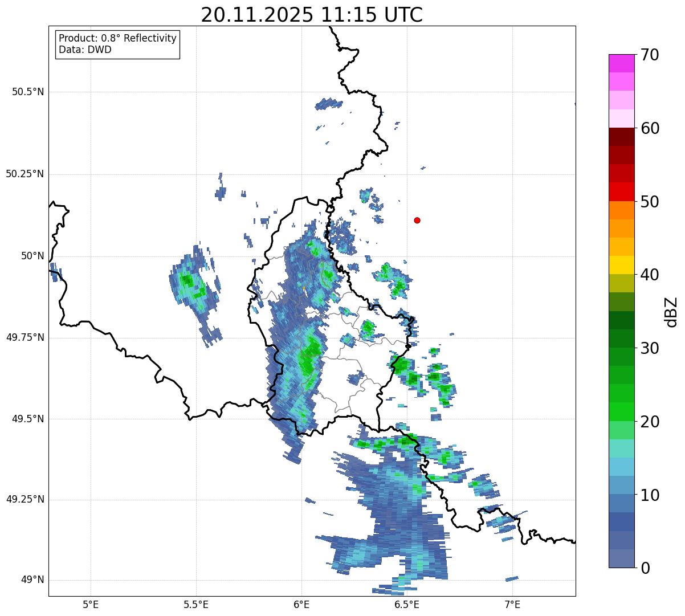This screenshot has width=685, height=616.
Task: Click the bright green swatch above 20 dBZ
Action: point(621,412)
